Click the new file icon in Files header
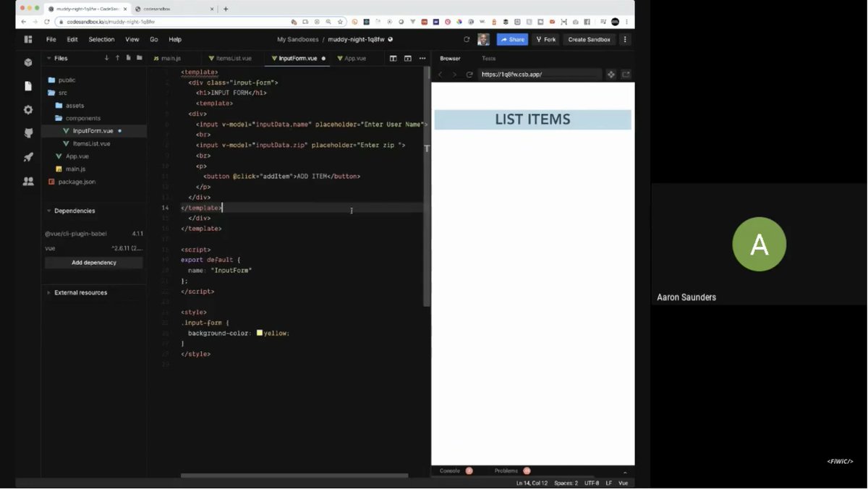The width and height of the screenshot is (868, 490). click(128, 58)
